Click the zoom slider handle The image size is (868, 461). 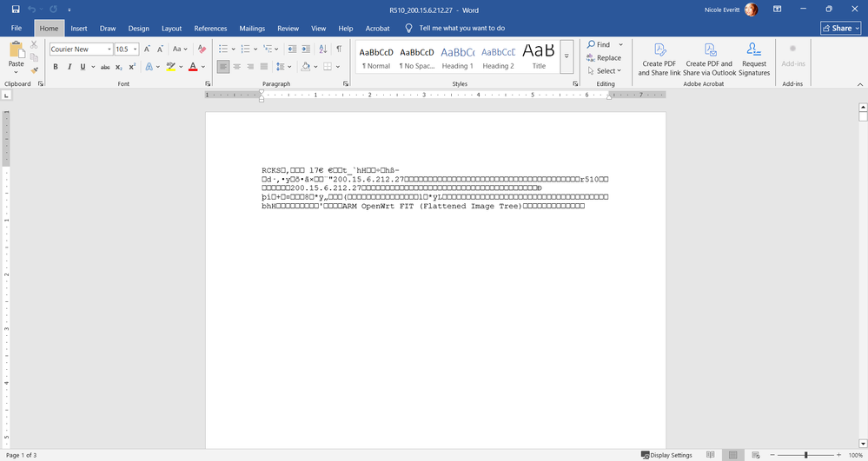(x=806, y=455)
